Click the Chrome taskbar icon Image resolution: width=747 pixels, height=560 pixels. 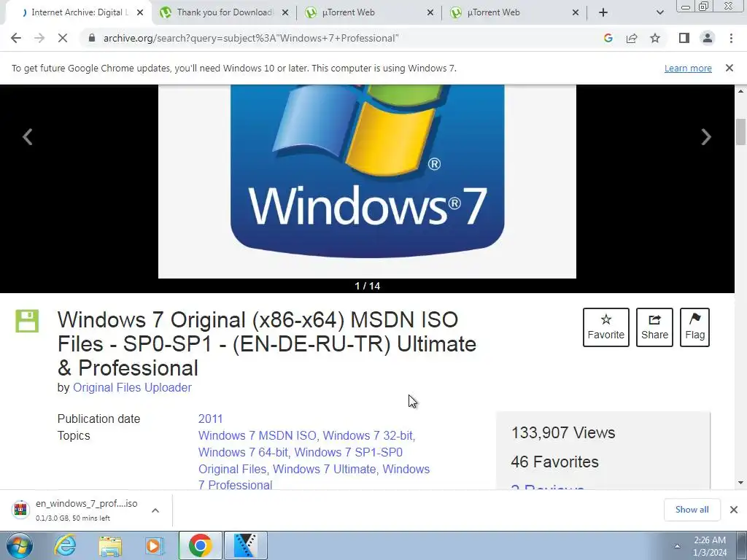[200, 545]
